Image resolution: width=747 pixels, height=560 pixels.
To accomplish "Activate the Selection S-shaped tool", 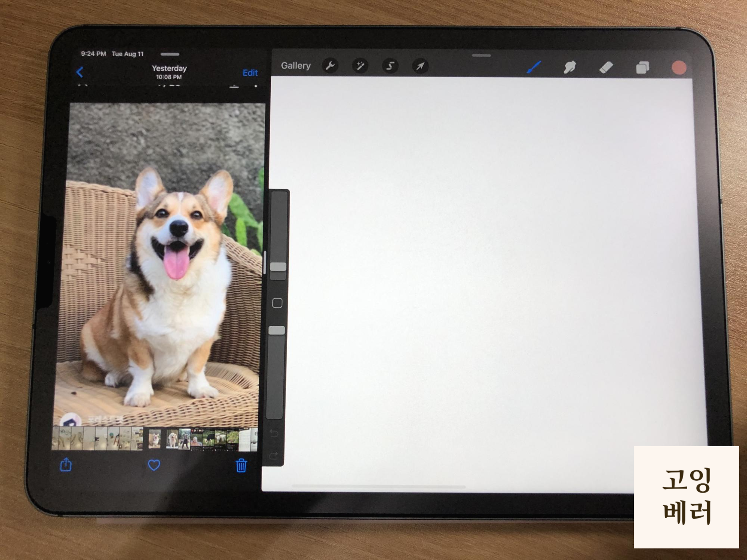I will tap(390, 66).
